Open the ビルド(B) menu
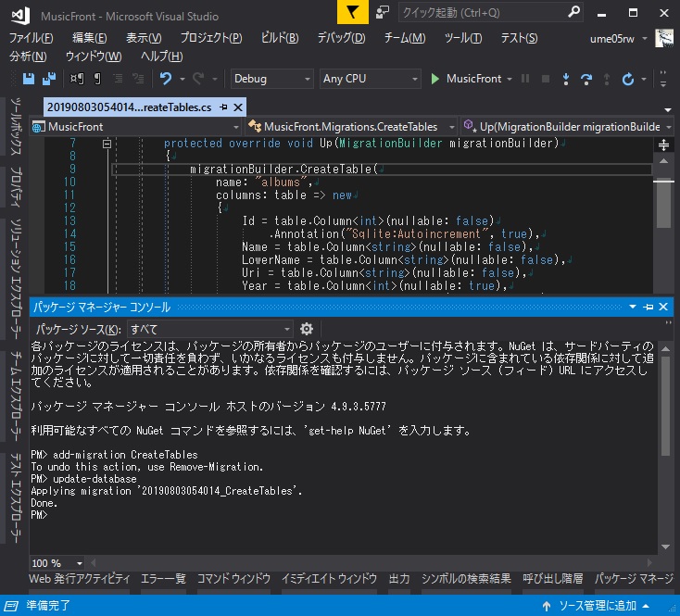 coord(280,38)
